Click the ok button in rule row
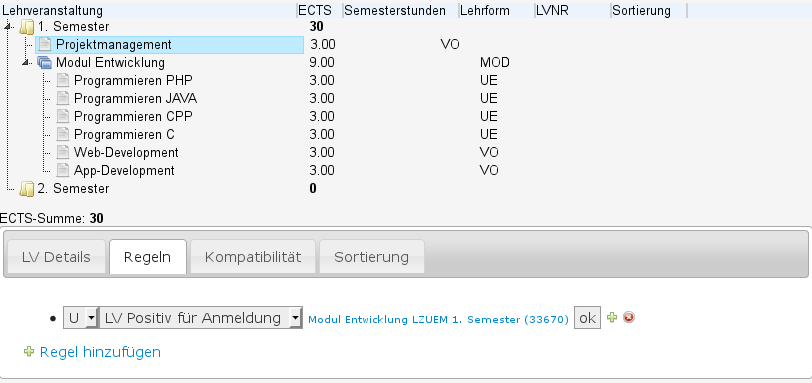The height and width of the screenshot is (383, 812). [587, 318]
